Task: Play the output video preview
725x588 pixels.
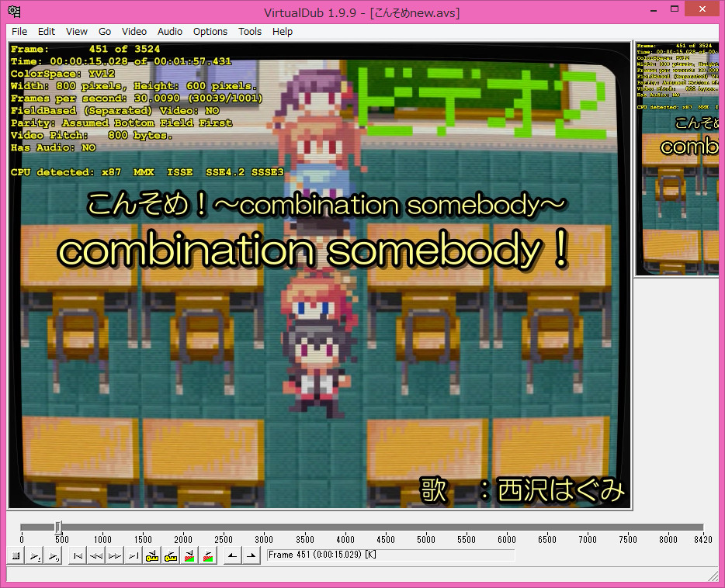Action: [54, 555]
